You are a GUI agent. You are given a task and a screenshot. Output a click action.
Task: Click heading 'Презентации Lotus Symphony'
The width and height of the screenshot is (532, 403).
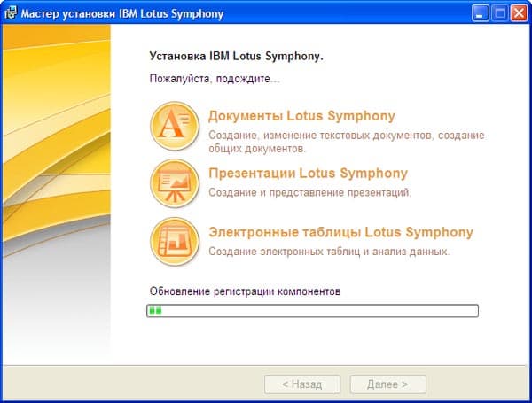coord(308,174)
